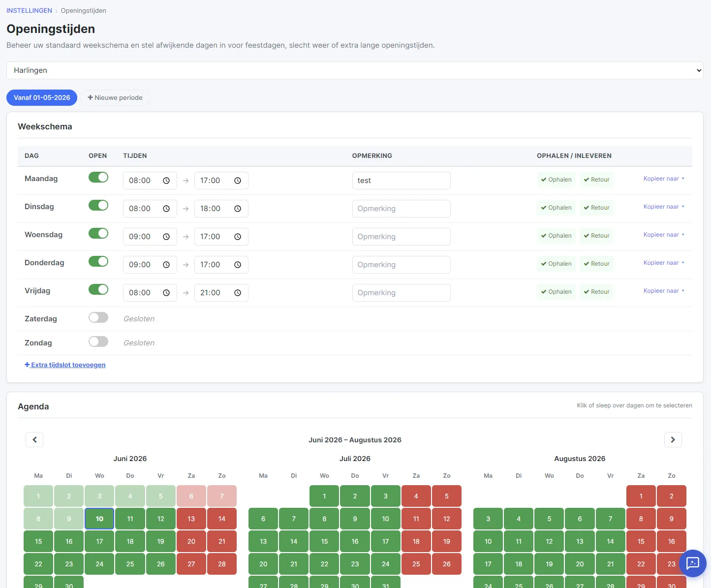The width and height of the screenshot is (711, 588).
Task: Go to previous months in Agenda
Action: [x=34, y=439]
